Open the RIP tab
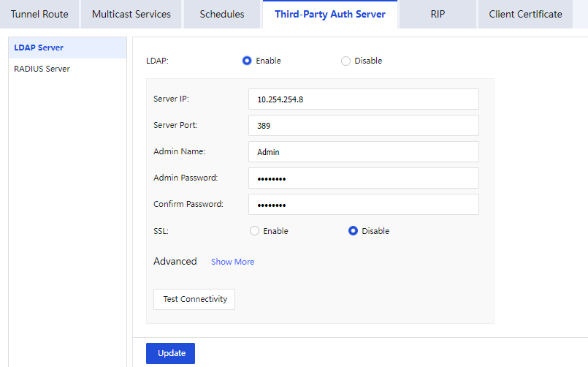The image size is (588, 367). 438,14
